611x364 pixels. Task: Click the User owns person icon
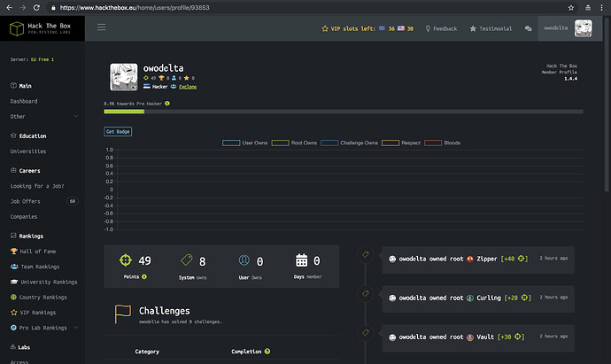click(x=244, y=260)
